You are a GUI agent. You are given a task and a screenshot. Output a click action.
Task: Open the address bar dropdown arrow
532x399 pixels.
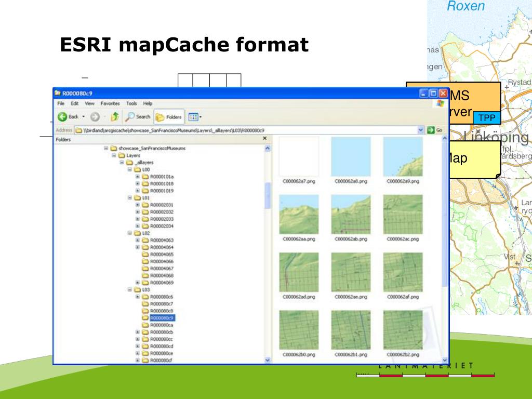(x=421, y=130)
